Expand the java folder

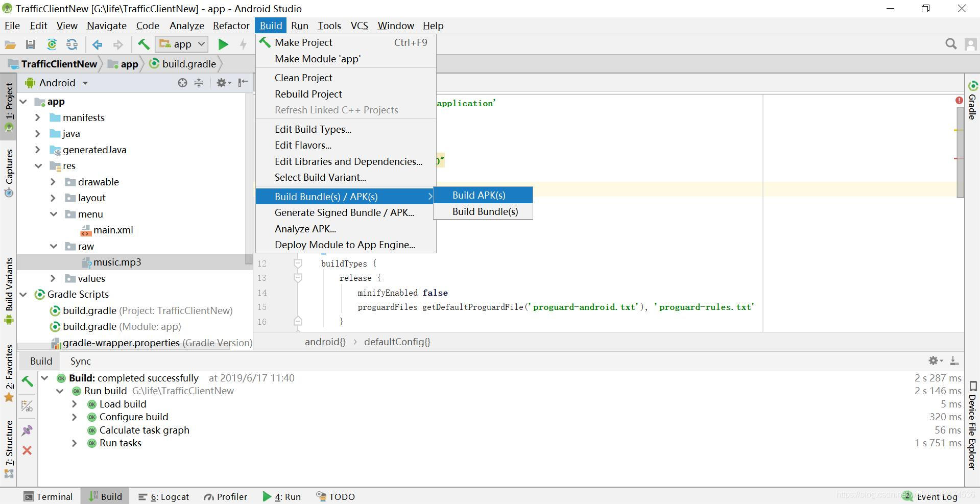pos(38,134)
